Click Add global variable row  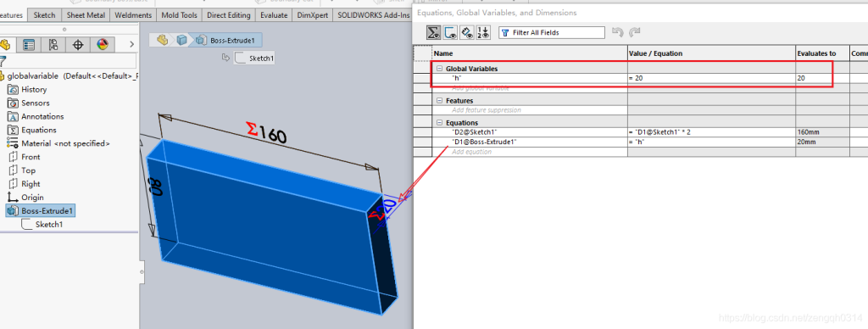click(x=529, y=89)
